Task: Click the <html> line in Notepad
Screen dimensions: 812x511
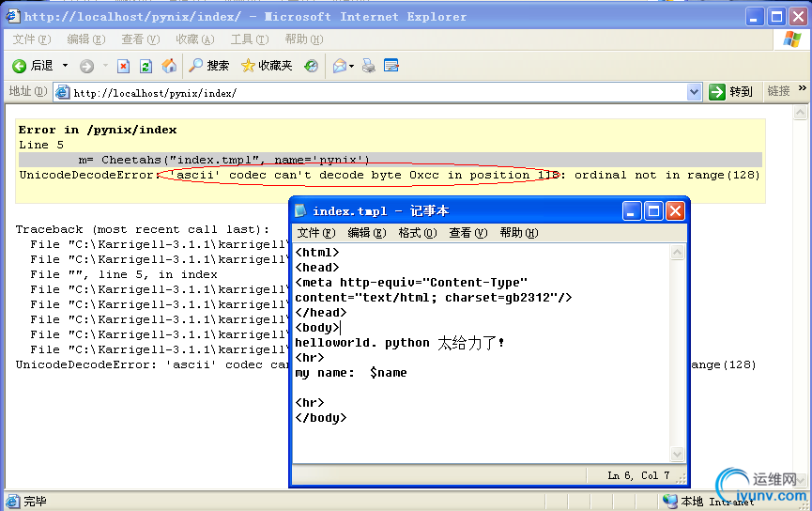Action: (x=317, y=253)
